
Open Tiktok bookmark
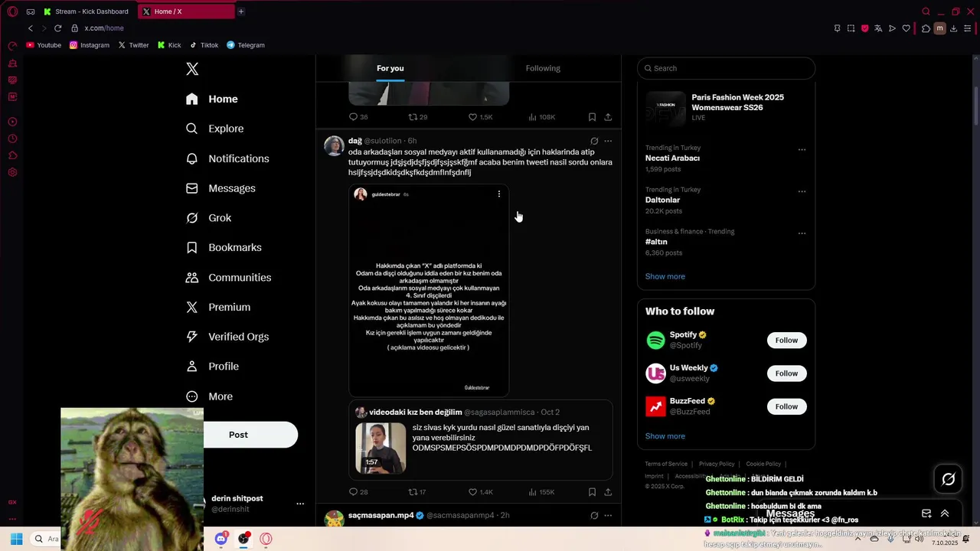point(204,45)
